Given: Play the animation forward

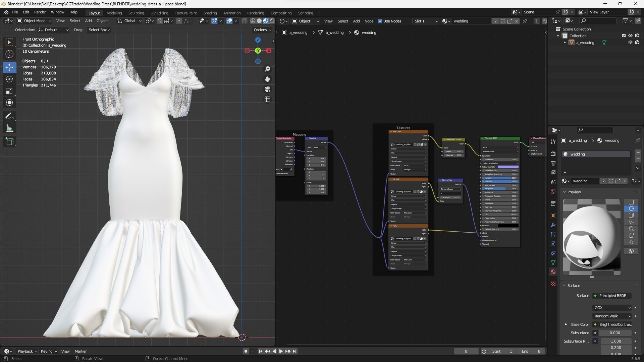Looking at the screenshot, I should pos(281,351).
